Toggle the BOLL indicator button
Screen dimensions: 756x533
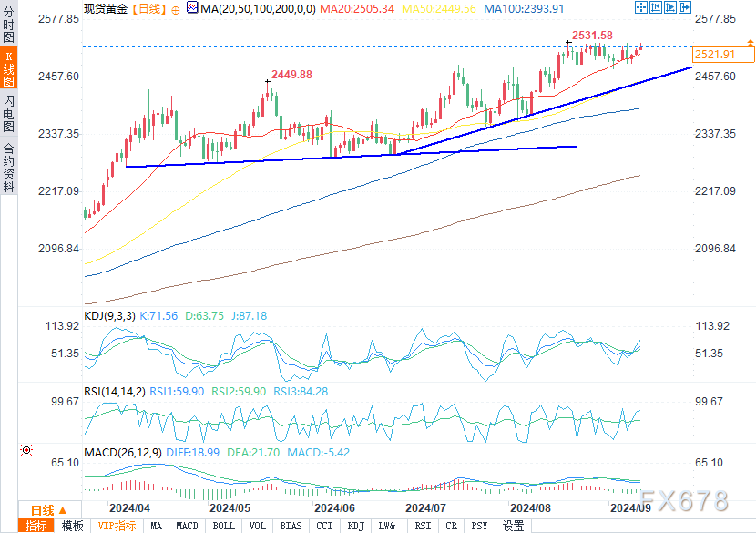[x=221, y=526]
